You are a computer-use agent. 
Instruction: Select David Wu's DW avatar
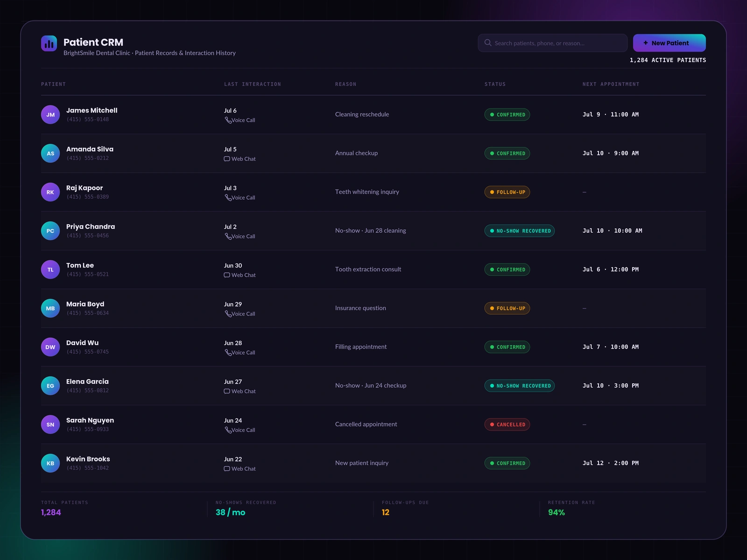click(x=50, y=347)
